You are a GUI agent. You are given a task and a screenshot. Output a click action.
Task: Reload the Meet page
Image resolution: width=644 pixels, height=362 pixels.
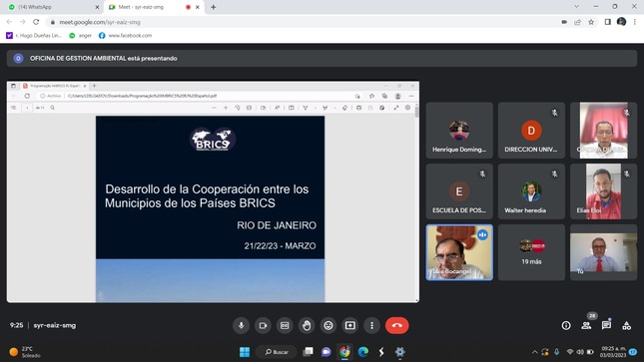[x=36, y=22]
